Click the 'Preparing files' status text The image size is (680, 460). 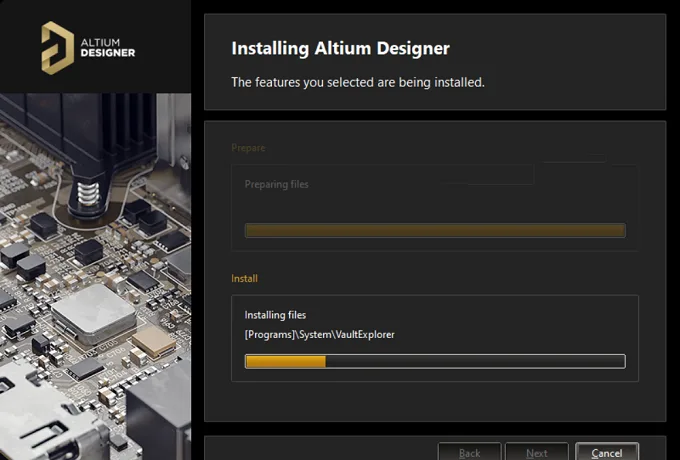[x=277, y=184]
